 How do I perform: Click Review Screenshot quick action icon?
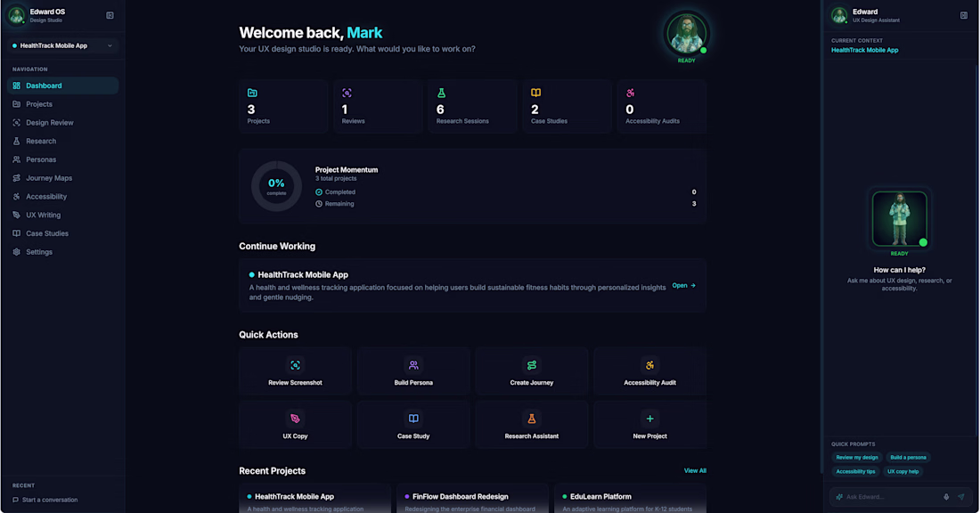pyautogui.click(x=295, y=365)
